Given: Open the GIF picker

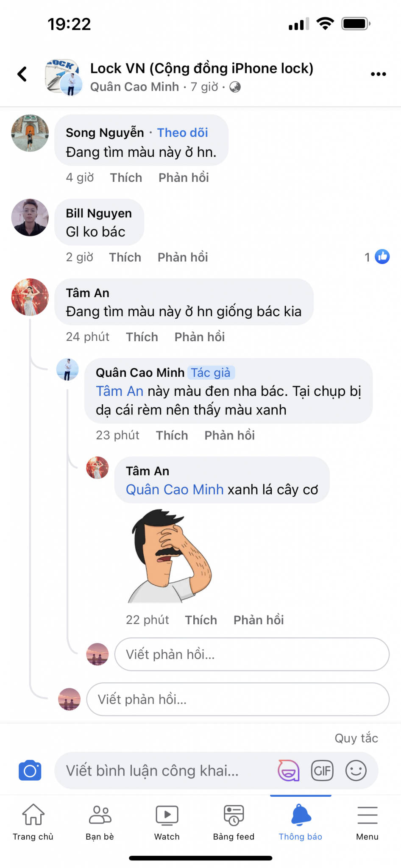Looking at the screenshot, I should click(x=322, y=771).
